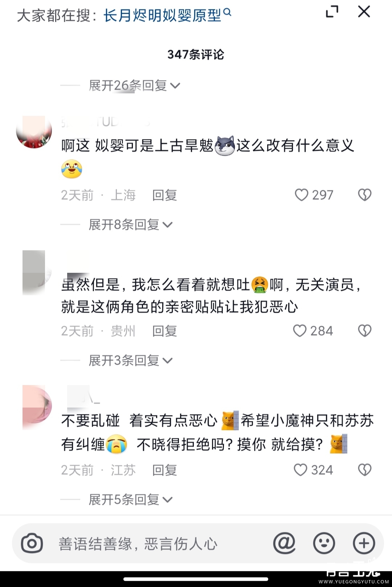Open the emoji picker icon
This screenshot has width=392, height=587.
pos(324,543)
